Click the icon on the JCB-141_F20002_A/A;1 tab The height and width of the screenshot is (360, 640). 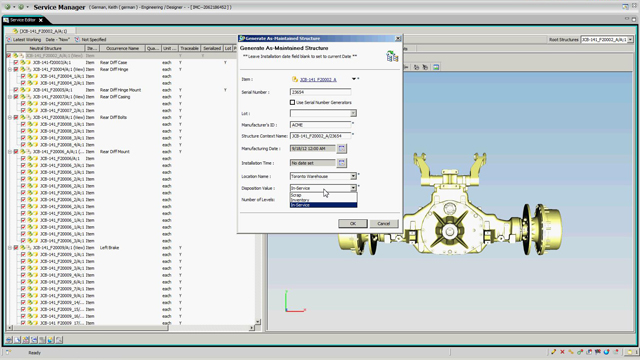point(15,31)
